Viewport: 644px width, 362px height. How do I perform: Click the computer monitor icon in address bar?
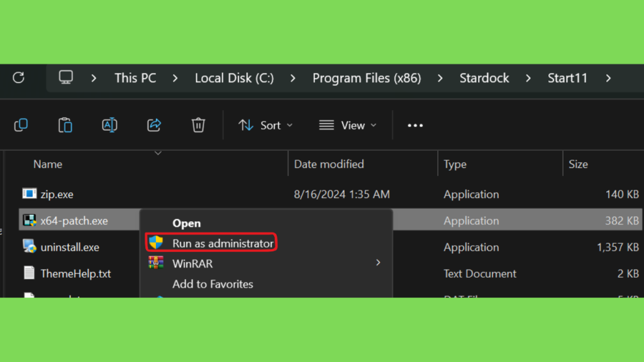coord(65,77)
